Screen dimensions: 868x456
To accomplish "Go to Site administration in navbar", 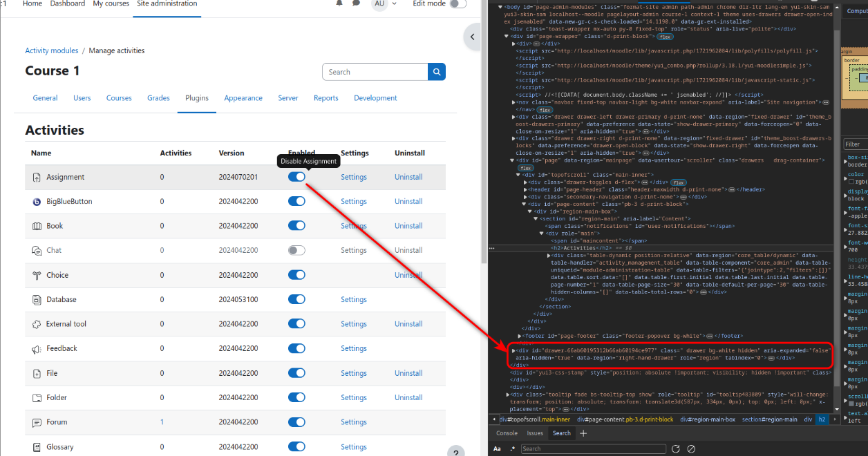I will click(167, 3).
